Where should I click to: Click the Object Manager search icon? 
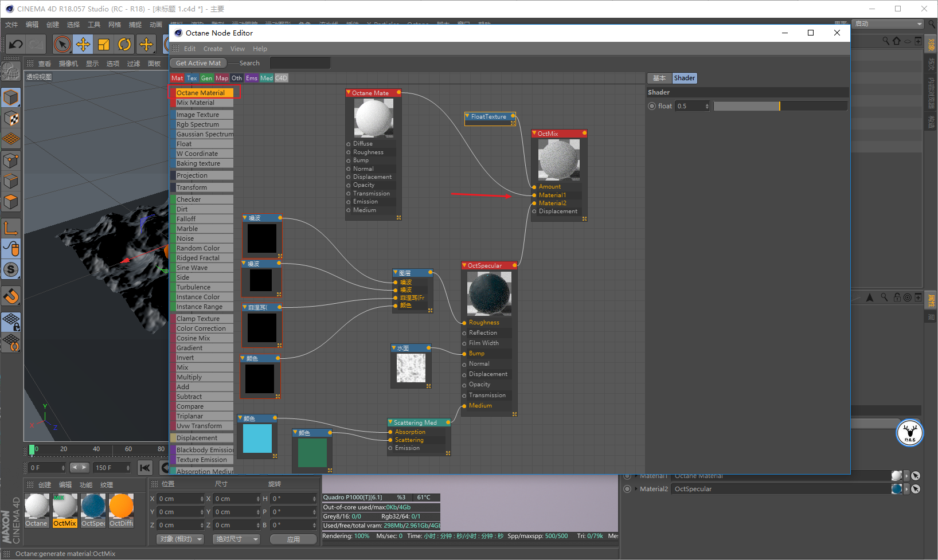click(886, 41)
